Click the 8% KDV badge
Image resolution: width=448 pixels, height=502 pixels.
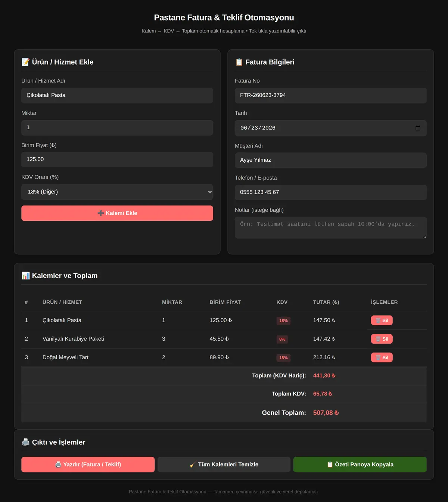click(282, 339)
